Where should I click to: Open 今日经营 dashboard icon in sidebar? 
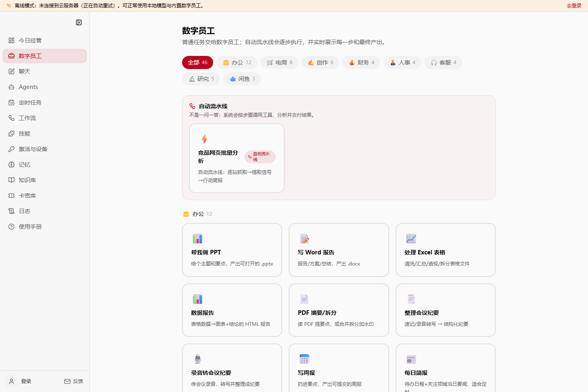pos(11,40)
